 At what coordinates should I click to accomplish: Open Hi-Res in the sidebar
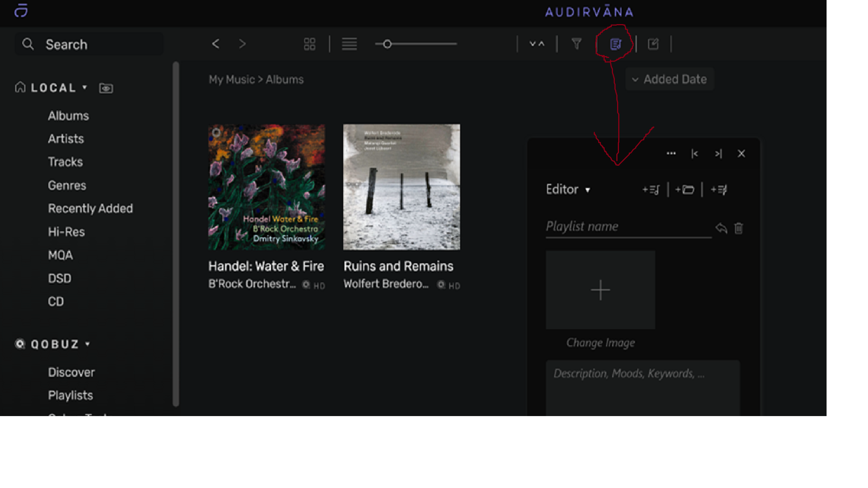(66, 232)
